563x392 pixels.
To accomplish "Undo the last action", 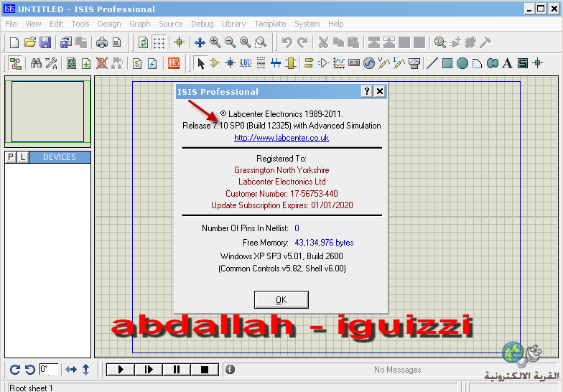I will [x=287, y=43].
